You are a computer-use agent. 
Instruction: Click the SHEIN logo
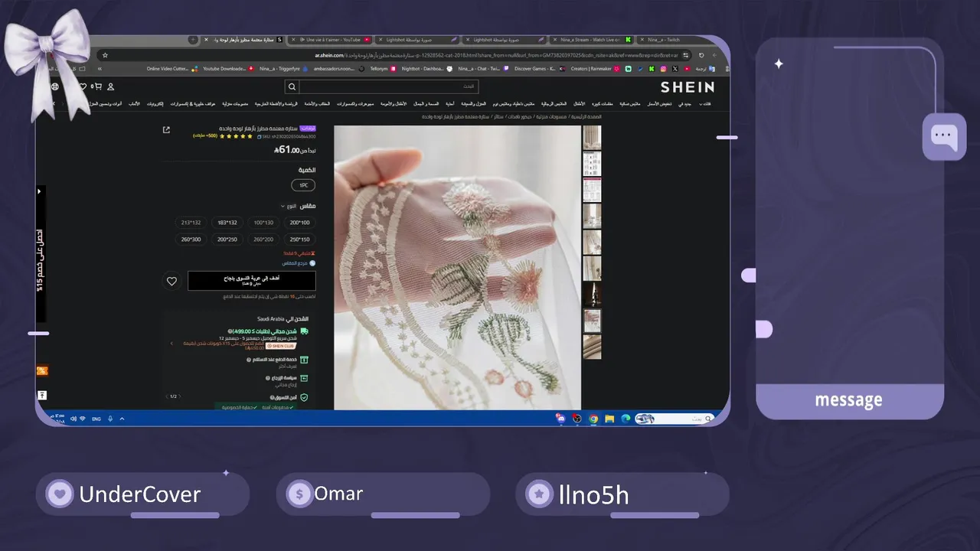687,87
